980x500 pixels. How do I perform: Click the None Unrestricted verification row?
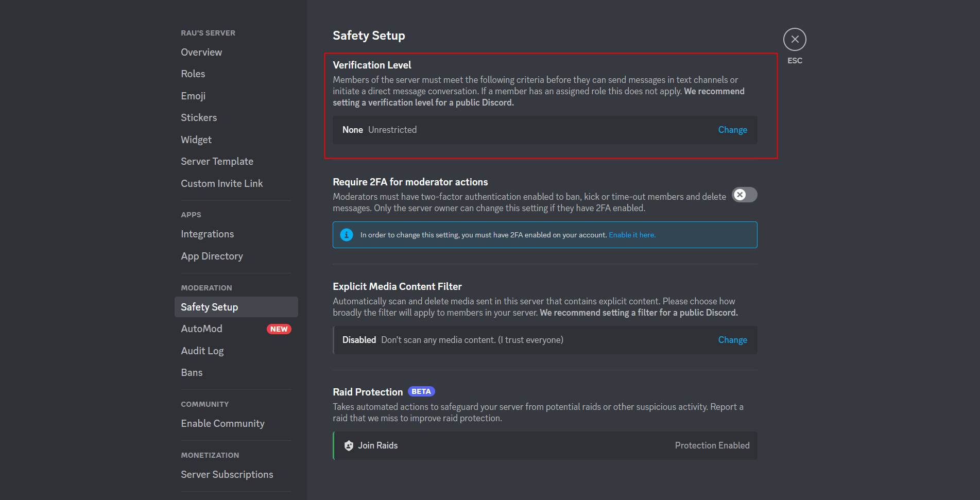pos(545,130)
